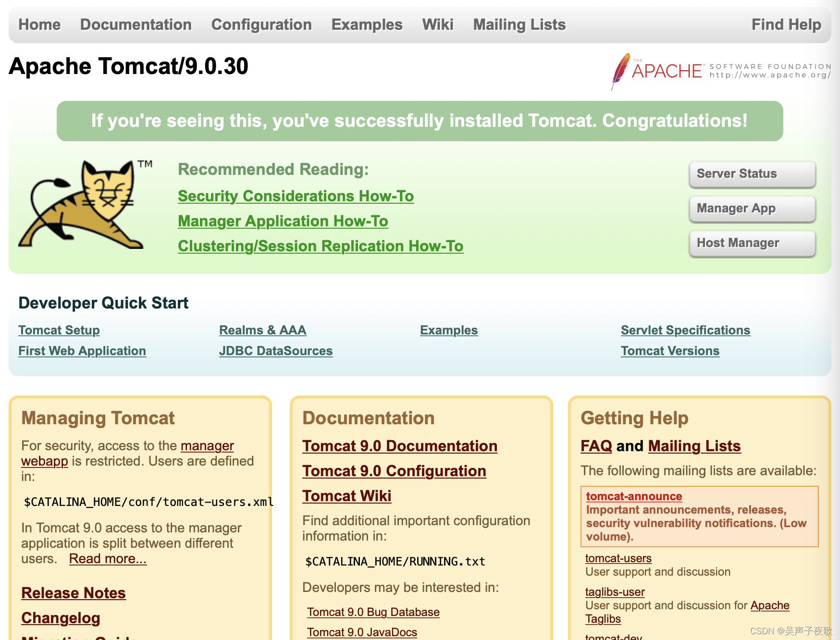
Task: Click the Read more... link
Action: pos(108,559)
